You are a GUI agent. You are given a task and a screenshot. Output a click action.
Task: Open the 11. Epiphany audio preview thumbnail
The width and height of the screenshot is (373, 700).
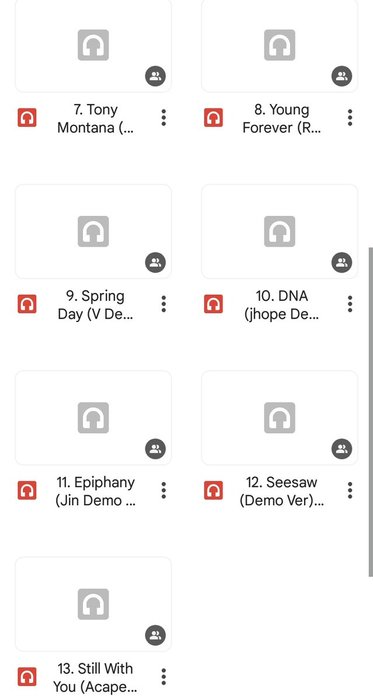93,418
